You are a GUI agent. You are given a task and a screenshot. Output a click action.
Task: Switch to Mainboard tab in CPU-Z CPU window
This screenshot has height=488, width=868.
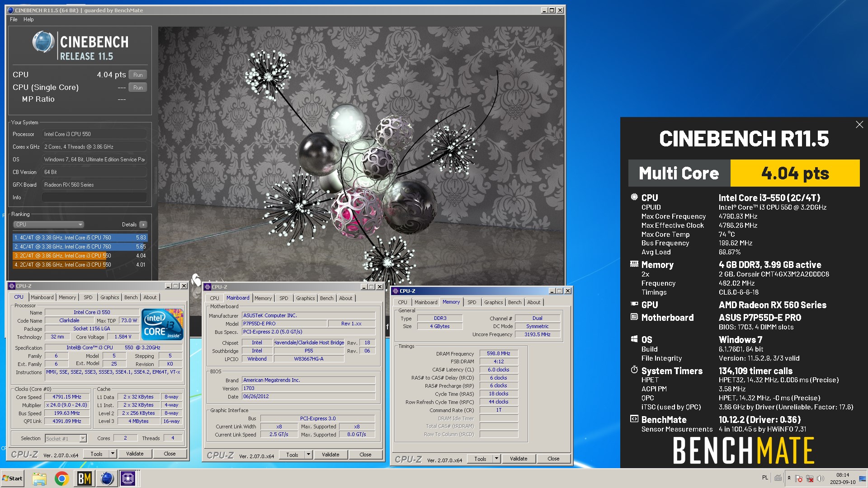pyautogui.click(x=42, y=297)
